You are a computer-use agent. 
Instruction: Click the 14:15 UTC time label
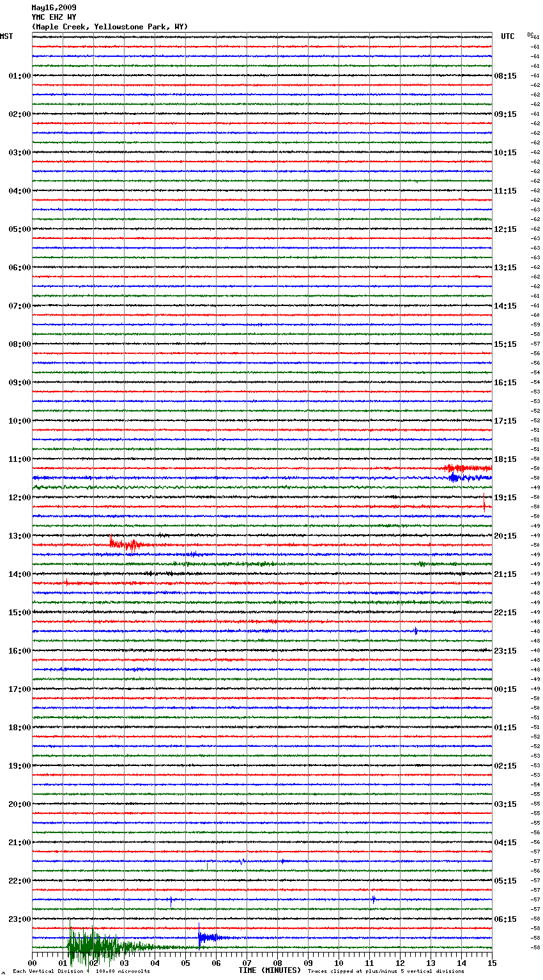(505, 306)
